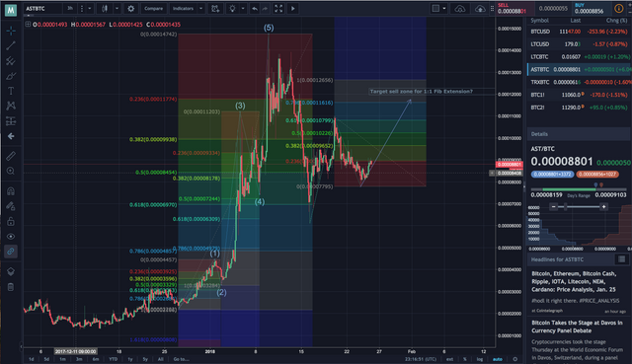
Task: Click the bar replay play icon
Action: (293, 9)
